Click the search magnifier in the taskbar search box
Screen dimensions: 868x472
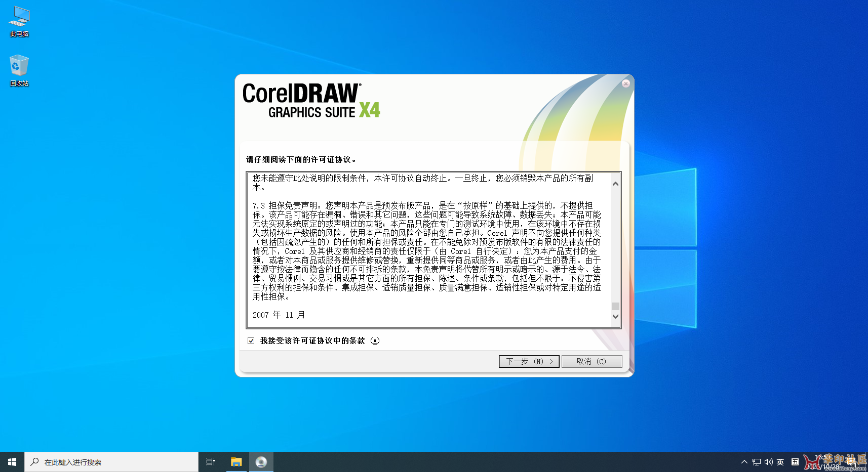(x=34, y=461)
